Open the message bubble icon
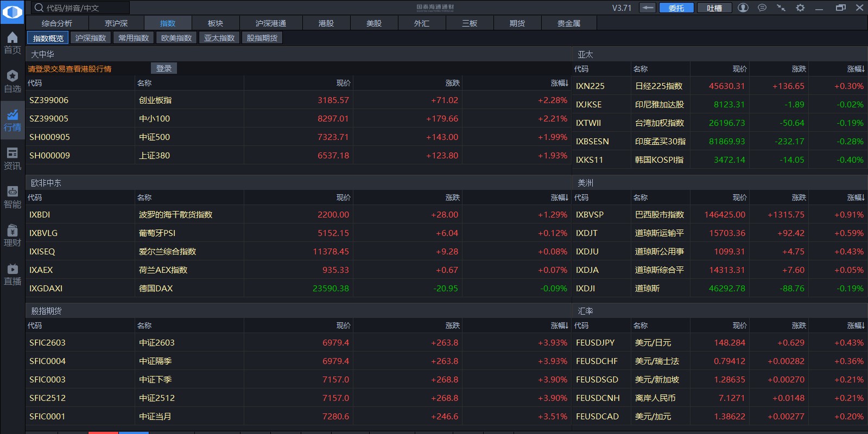868x434 pixels. tap(762, 8)
